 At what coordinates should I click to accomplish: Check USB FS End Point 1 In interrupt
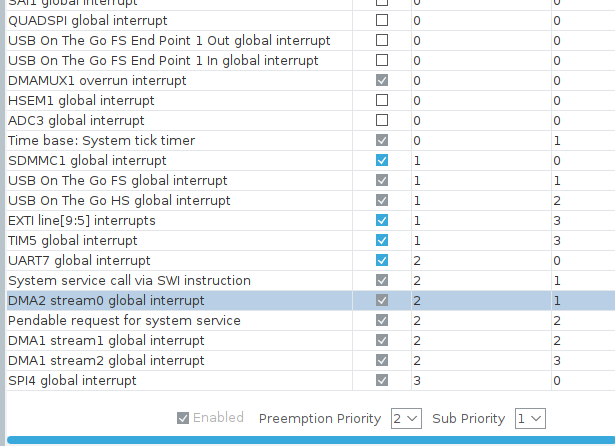(x=382, y=60)
